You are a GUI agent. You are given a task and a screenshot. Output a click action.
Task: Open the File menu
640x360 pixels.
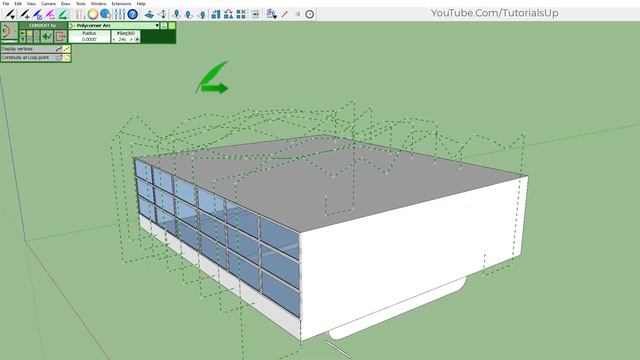click(x=6, y=3)
